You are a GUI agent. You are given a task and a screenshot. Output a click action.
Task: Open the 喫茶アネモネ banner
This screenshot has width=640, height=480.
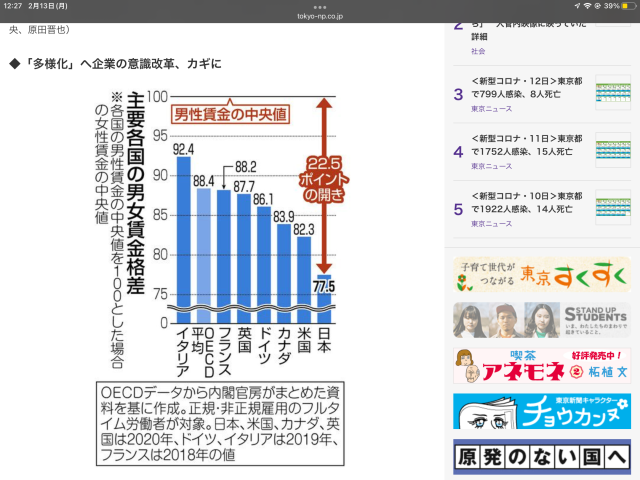click(x=541, y=366)
